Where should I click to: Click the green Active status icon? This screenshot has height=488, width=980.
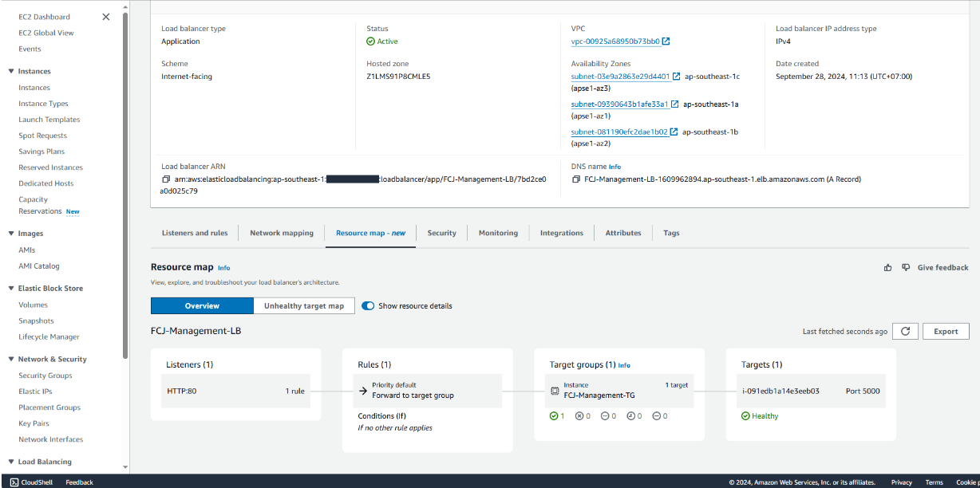pos(370,41)
